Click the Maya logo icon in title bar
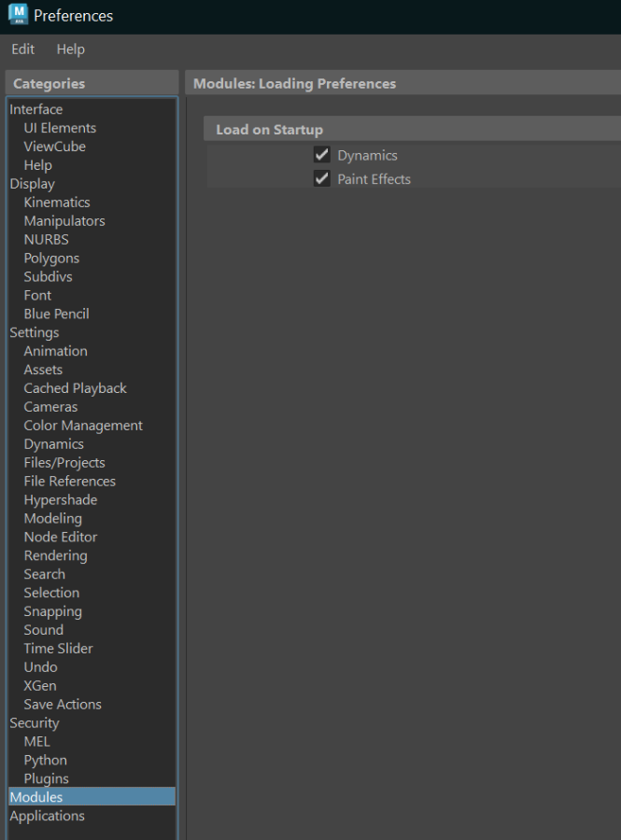Viewport: 621px width, 840px height. 18,15
